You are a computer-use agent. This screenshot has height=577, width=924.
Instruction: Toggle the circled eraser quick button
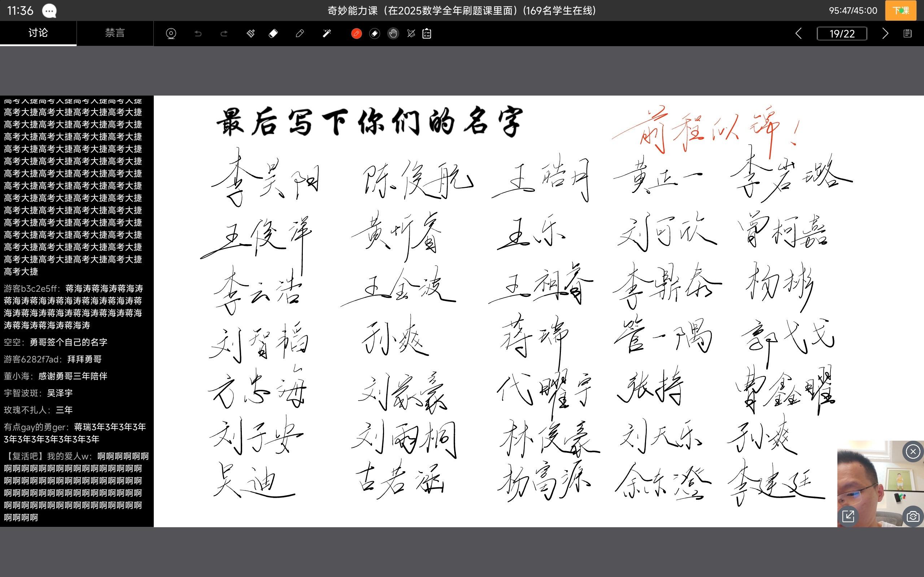(x=375, y=34)
